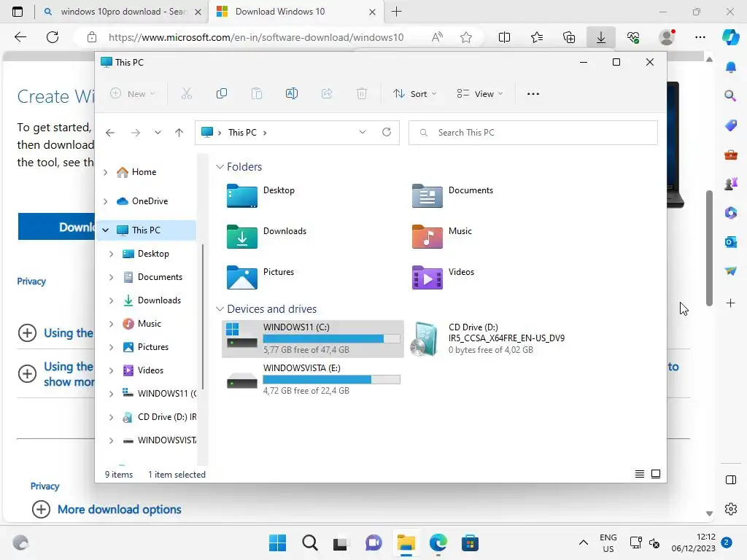747x560 pixels.
Task: Click the Rename icon in Explorer toolbar
Action: click(x=292, y=94)
